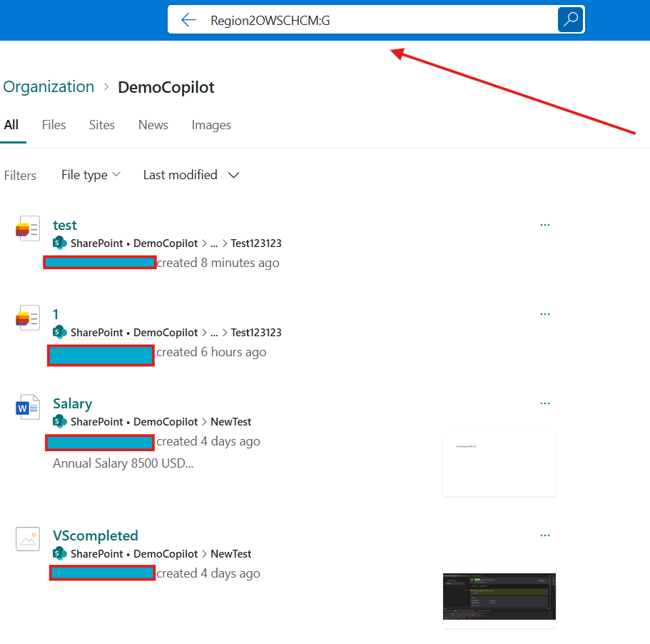Select the file icon beside result named 1
This screenshot has height=644, width=650.
[x=27, y=318]
